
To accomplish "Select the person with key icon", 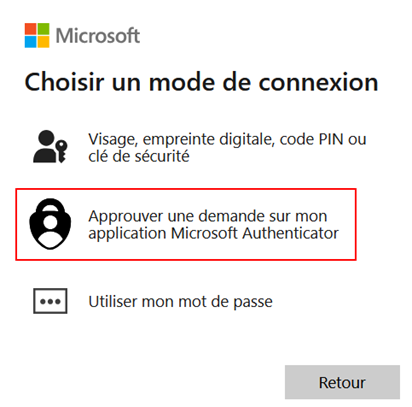I will point(50,147).
